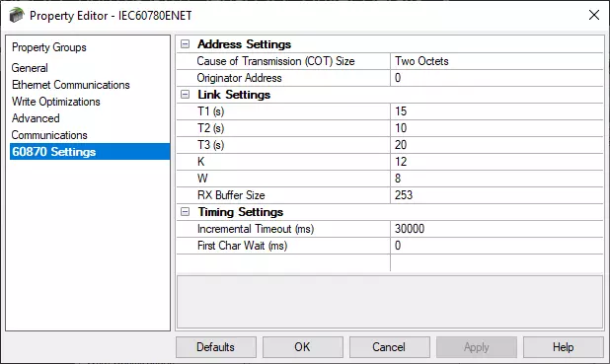610x364 pixels.
Task: Edit the RX Buffer Size value 253
Action: 496,195
